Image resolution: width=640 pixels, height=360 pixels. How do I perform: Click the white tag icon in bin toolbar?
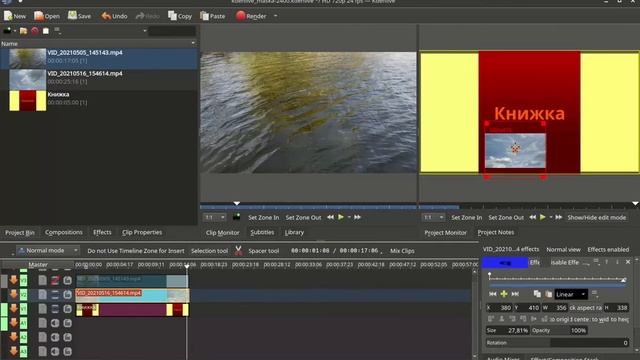coord(46,31)
